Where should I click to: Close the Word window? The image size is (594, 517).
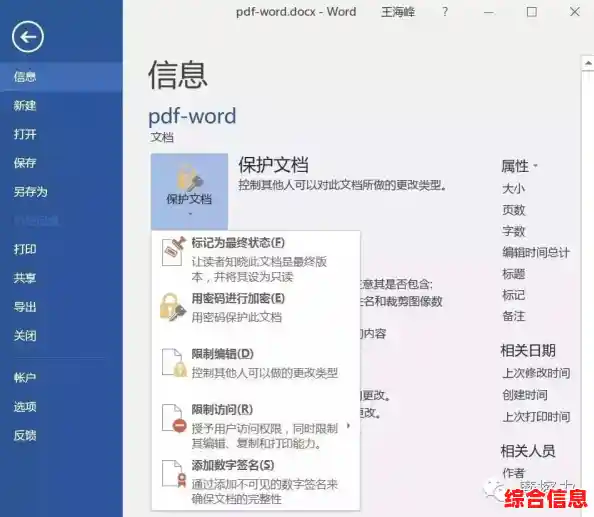coord(575,12)
